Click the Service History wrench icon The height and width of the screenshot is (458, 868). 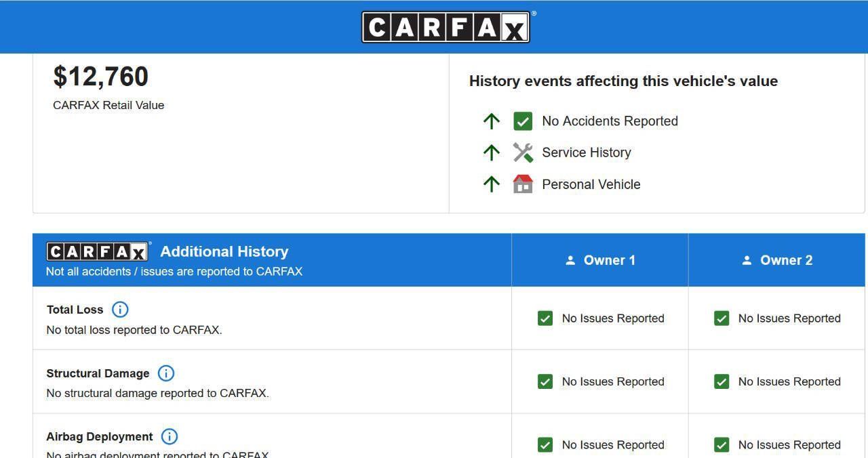point(523,152)
